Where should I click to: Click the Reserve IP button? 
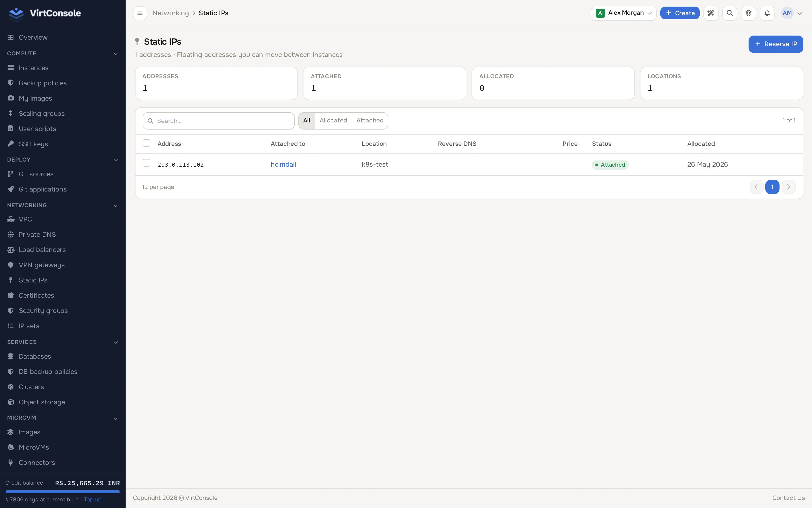coord(775,44)
